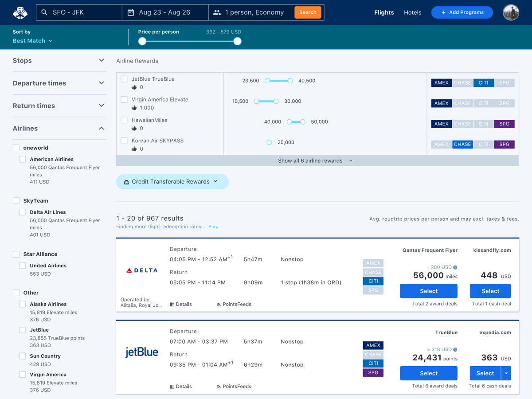The width and height of the screenshot is (532, 399).
Task: Click the search magnifier icon beside SFO - JFK
Action: pos(44,12)
